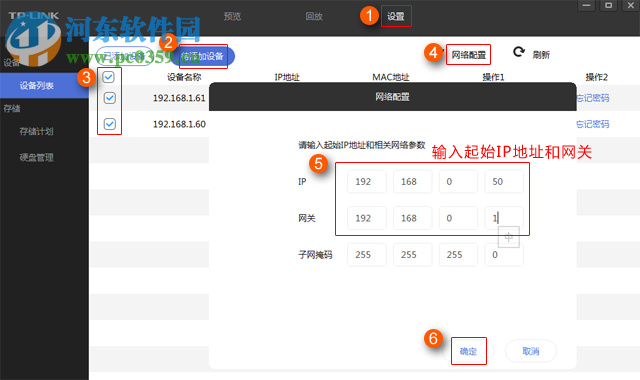
Task: Switch to the 回放 tab
Action: [x=314, y=16]
